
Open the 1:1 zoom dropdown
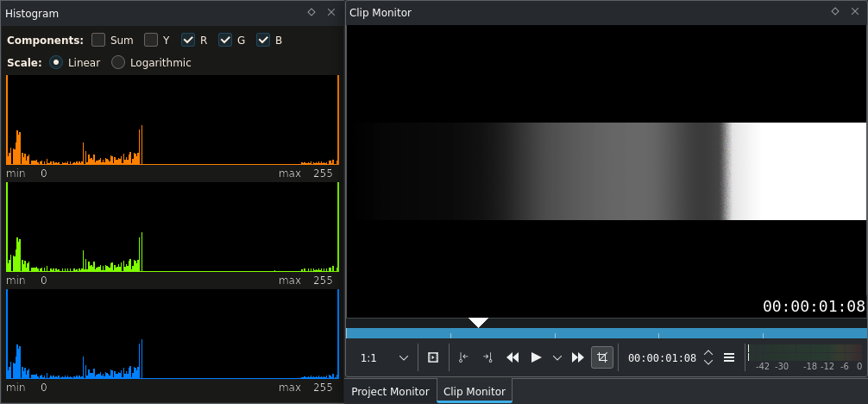(385, 358)
